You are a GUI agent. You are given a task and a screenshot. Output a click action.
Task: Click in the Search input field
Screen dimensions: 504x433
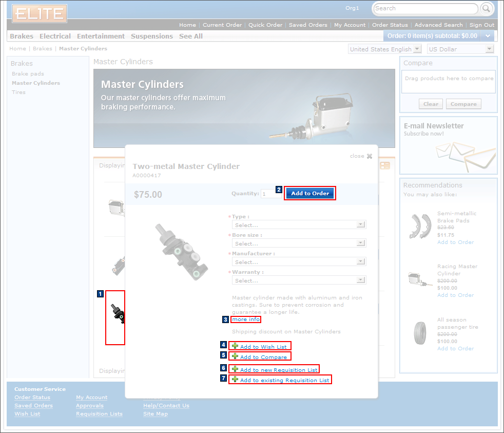[x=425, y=9]
